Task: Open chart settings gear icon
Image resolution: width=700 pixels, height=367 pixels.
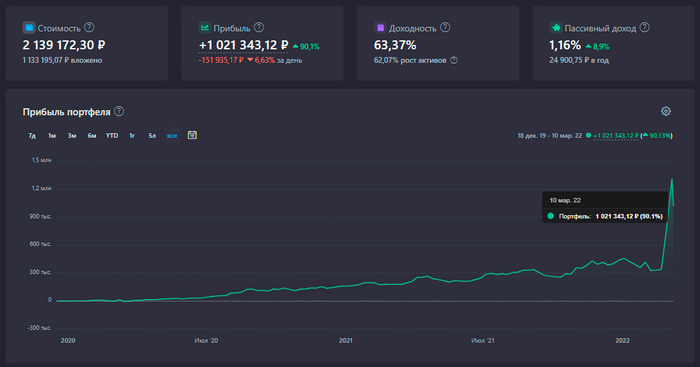Action: (666, 111)
